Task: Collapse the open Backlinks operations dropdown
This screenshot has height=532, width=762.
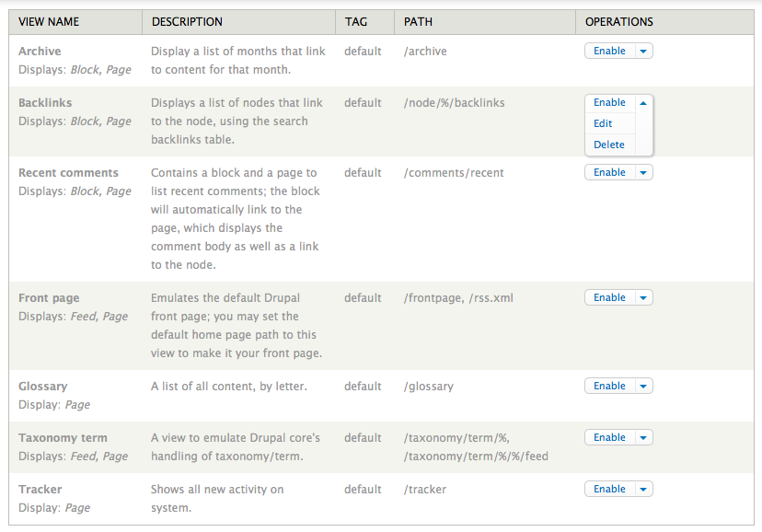Action: click(643, 102)
